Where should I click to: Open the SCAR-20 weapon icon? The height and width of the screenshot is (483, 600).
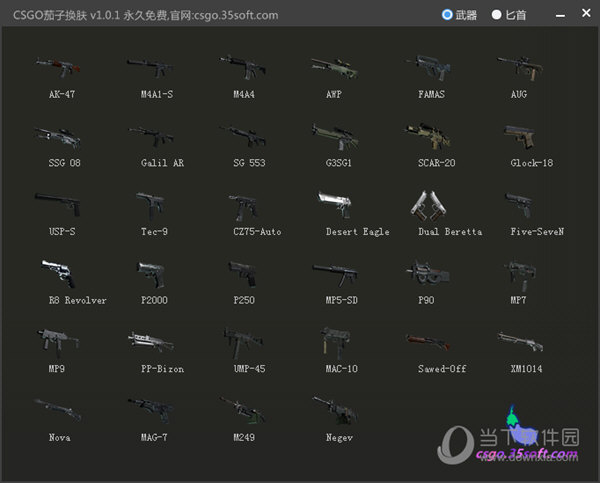[x=428, y=136]
